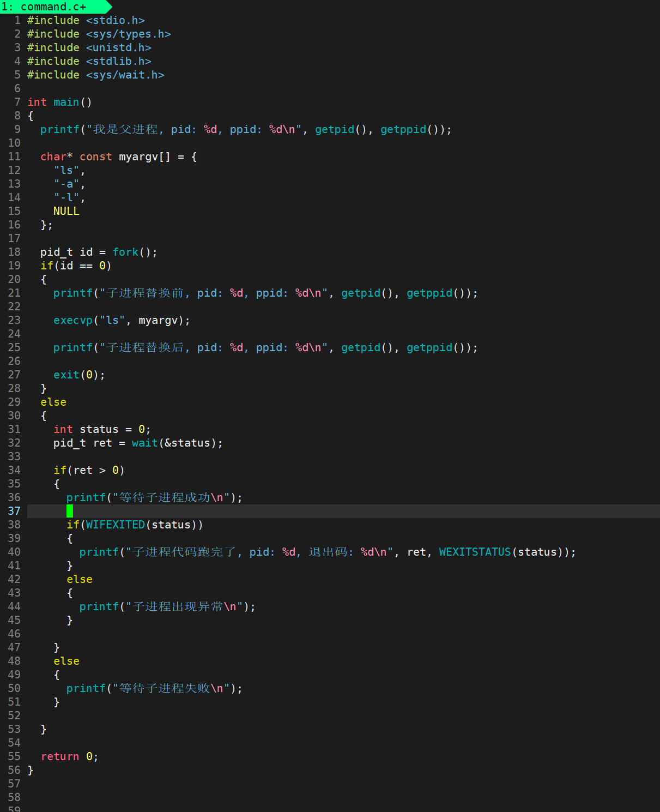Click the '#include <unistd.h>' line
The height and width of the screenshot is (812, 660).
point(89,47)
